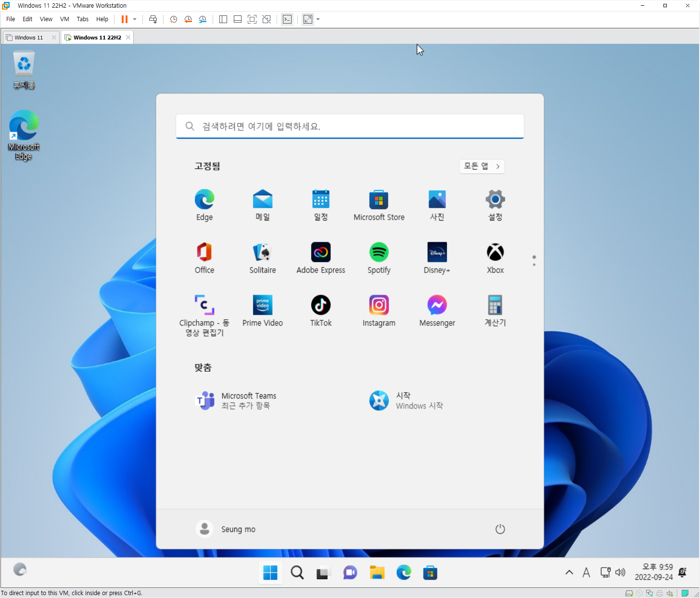Close the Windows 11 22H2 tab
Viewport: 700px width, 598px height.
[x=128, y=38]
